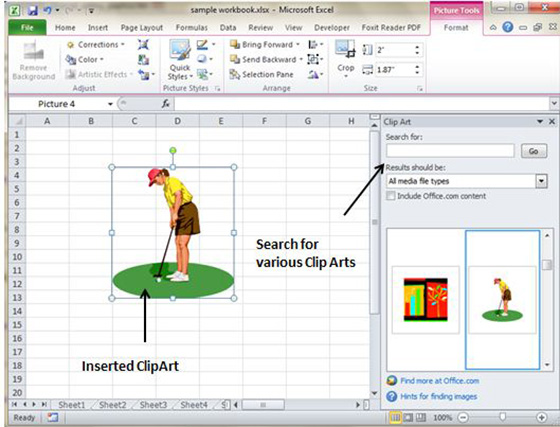
Task: Open the Name Box dropdown arrow
Action: [x=110, y=104]
